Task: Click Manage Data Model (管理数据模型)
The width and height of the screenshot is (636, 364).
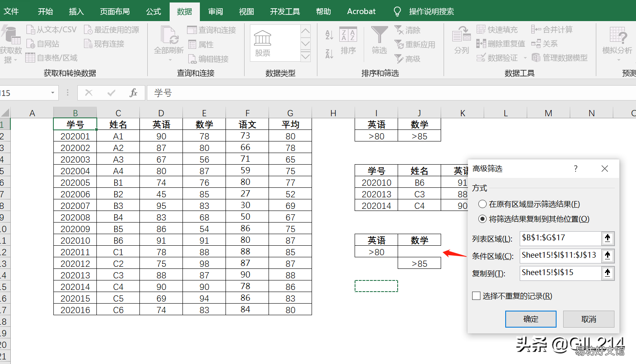Action: click(x=559, y=58)
